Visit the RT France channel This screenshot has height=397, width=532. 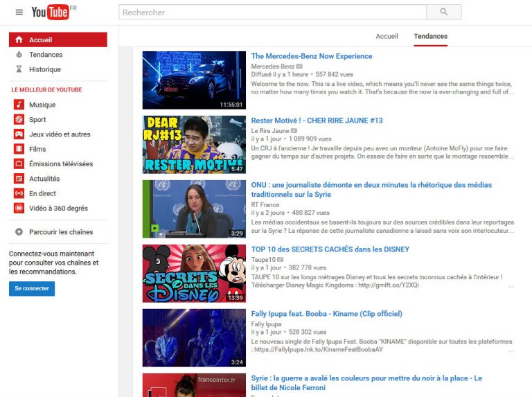(x=265, y=205)
